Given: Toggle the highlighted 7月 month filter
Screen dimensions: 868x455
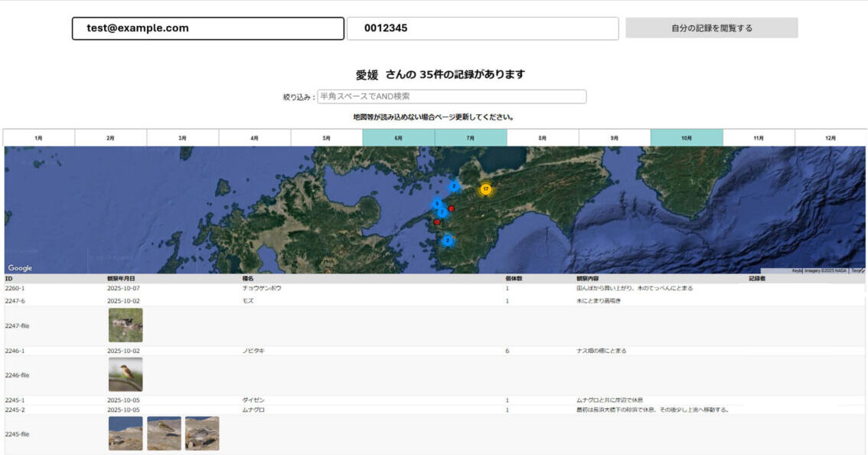Looking at the screenshot, I should tap(470, 138).
